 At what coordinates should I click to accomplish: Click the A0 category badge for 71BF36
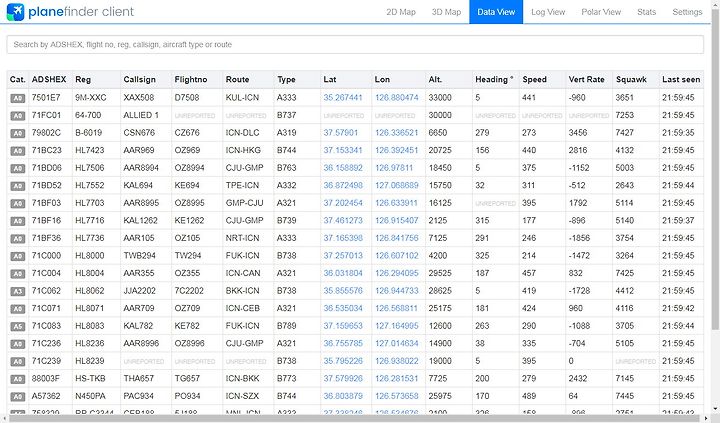coord(17,238)
